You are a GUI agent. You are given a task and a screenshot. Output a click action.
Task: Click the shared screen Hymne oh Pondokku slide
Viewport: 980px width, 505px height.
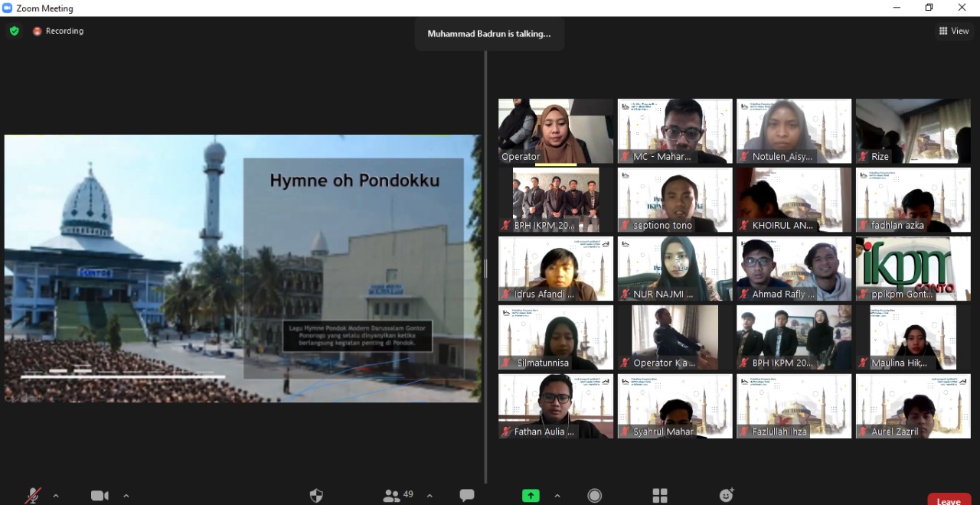pos(243,269)
